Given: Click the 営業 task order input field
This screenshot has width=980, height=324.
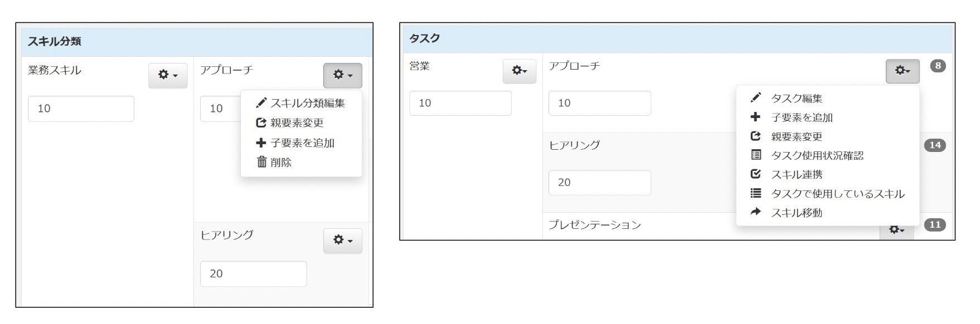Looking at the screenshot, I should point(460,103).
